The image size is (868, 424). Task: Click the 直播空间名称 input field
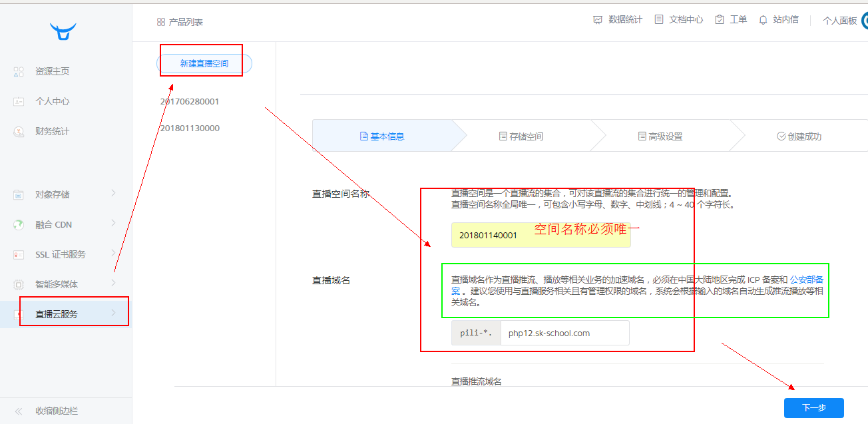[541, 235]
